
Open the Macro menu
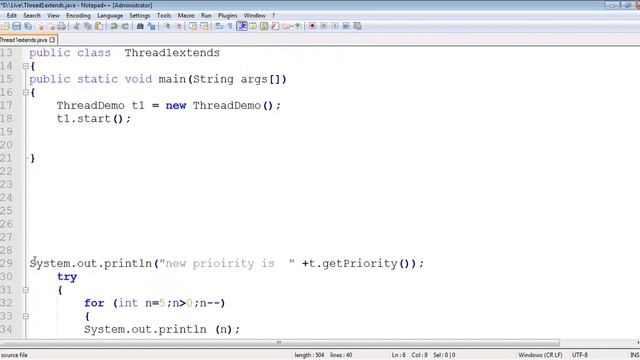(x=186, y=16)
